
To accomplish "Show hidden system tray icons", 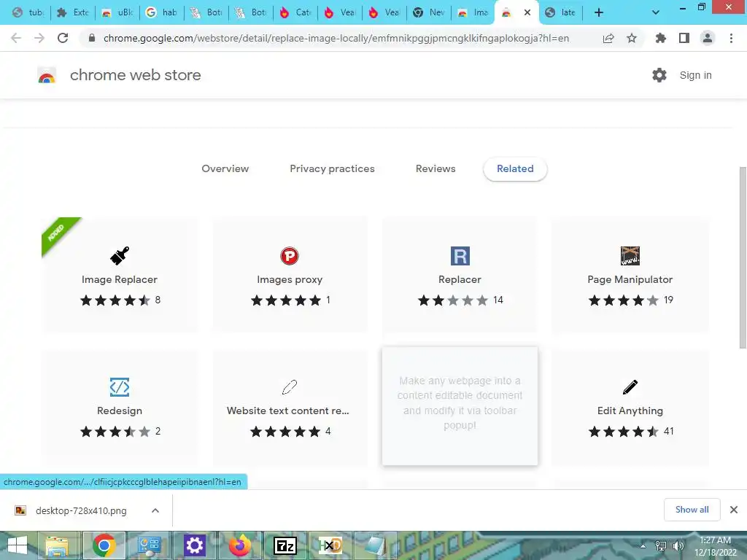I will tap(643, 546).
